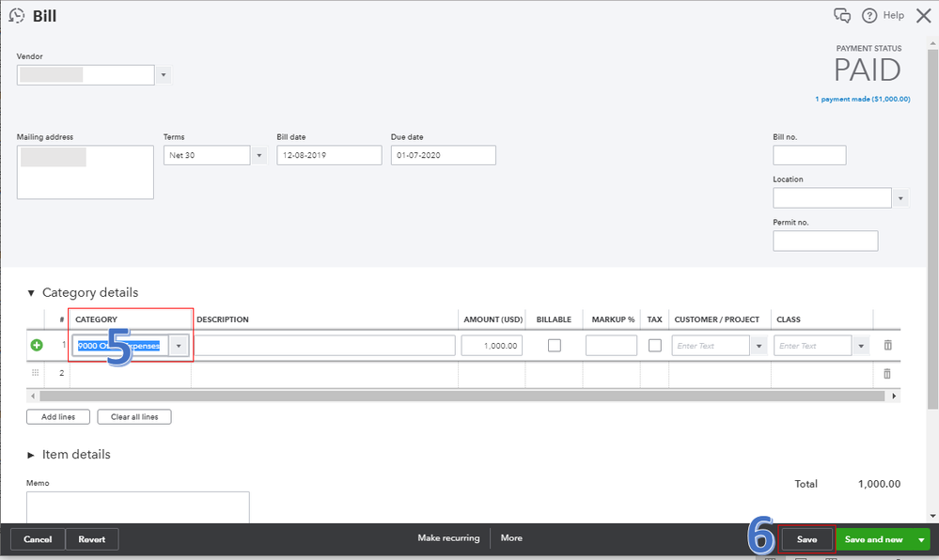The width and height of the screenshot is (939, 560).
Task: Click the Add lines button
Action: [58, 417]
